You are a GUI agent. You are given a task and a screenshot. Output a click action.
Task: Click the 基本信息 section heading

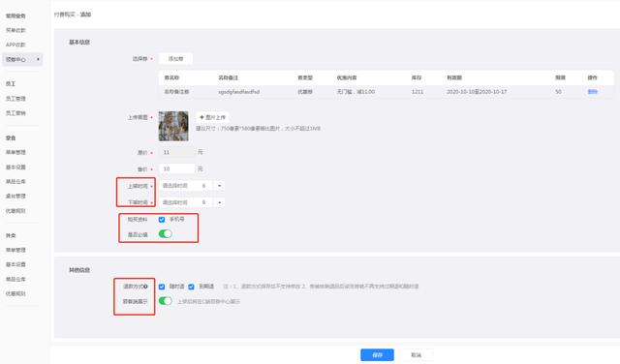79,42
